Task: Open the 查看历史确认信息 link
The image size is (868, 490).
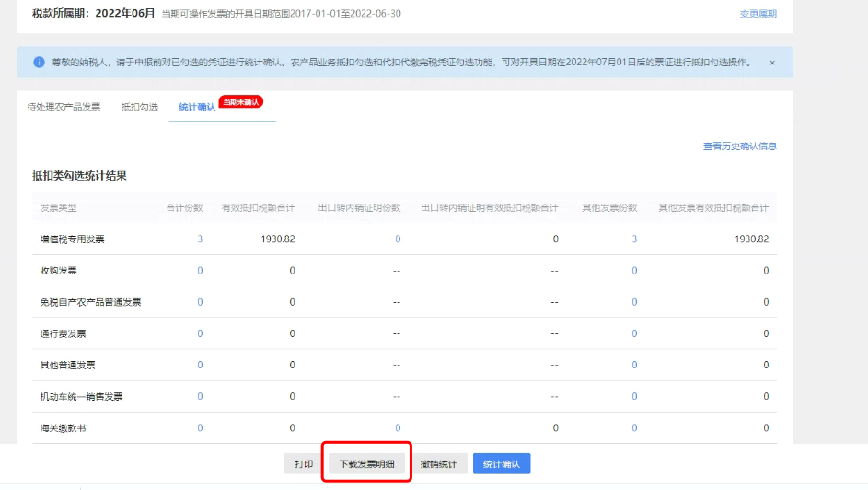Action: pos(739,146)
